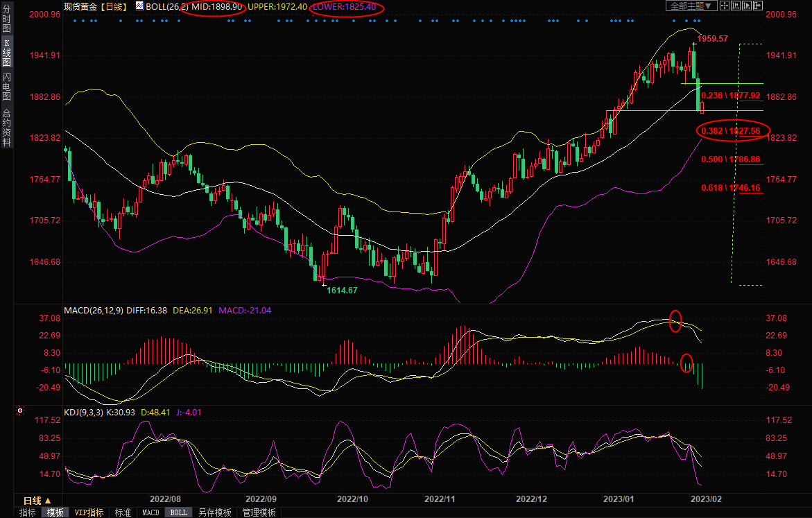Open the 闪电图 sidebar tab
Screen dimensions: 812x518
point(6,86)
